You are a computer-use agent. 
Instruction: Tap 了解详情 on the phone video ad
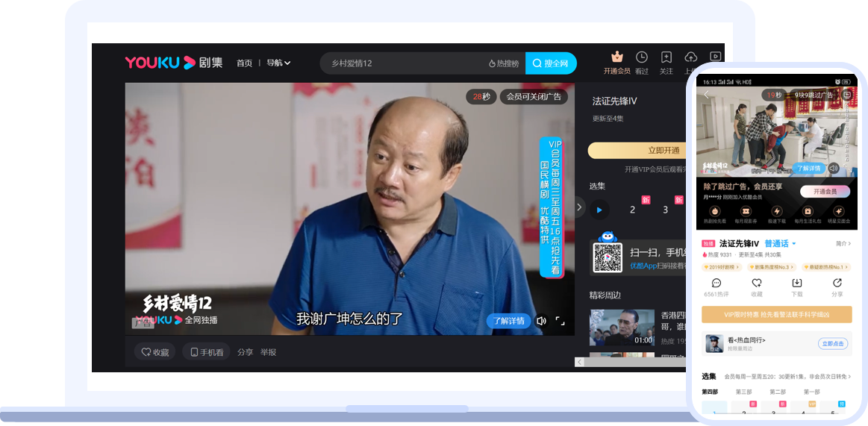[808, 168]
